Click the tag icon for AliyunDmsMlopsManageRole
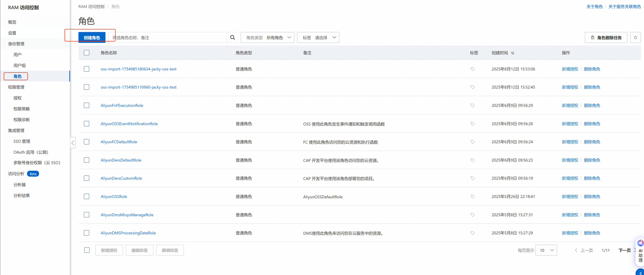This screenshot has width=644, height=275. click(472, 215)
